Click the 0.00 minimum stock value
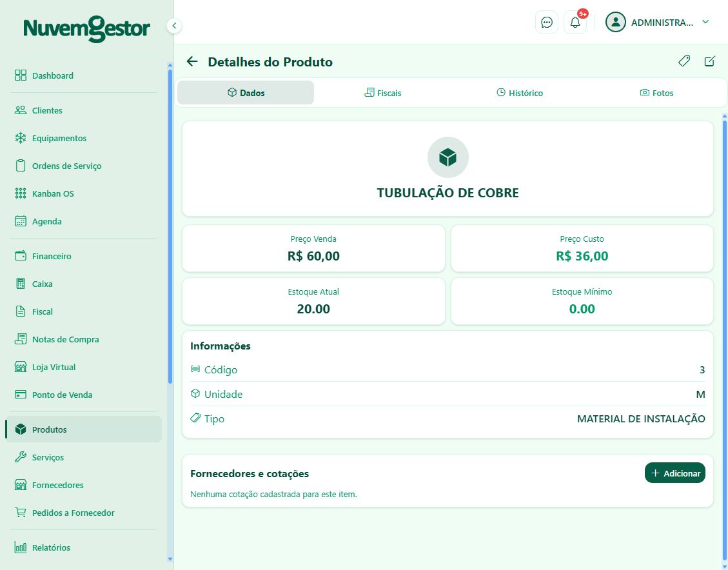The image size is (728, 570). point(582,309)
